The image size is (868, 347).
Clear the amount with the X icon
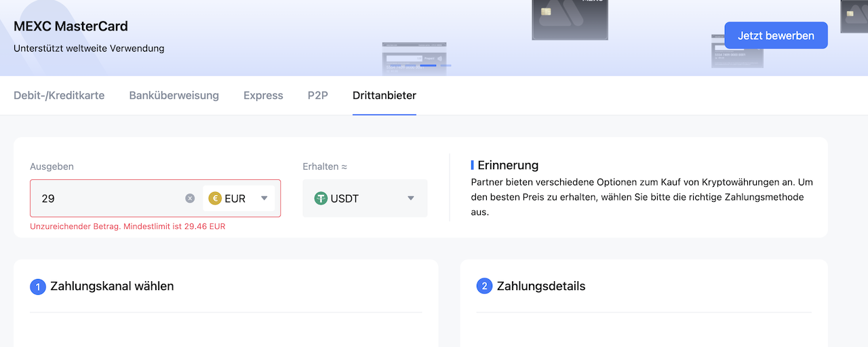click(x=190, y=198)
